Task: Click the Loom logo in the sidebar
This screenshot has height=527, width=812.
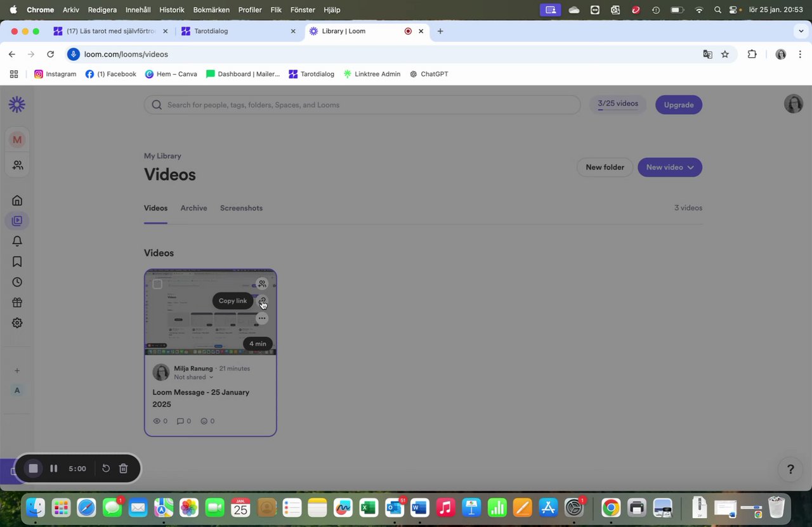Action: click(17, 105)
